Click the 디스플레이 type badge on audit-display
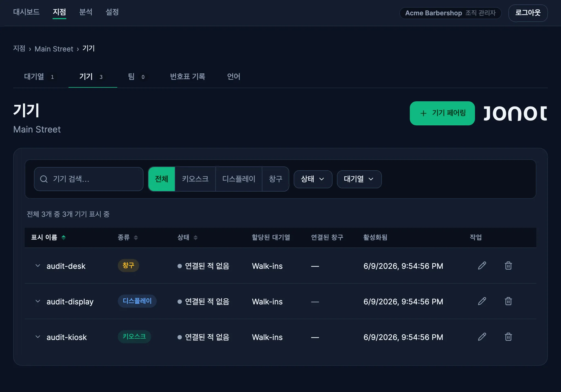561x392 pixels. click(x=137, y=301)
